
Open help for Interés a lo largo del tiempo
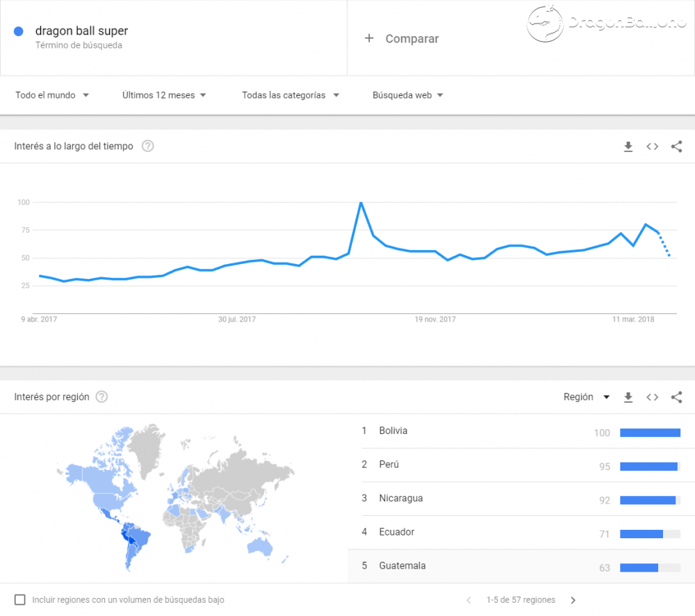[x=147, y=146]
